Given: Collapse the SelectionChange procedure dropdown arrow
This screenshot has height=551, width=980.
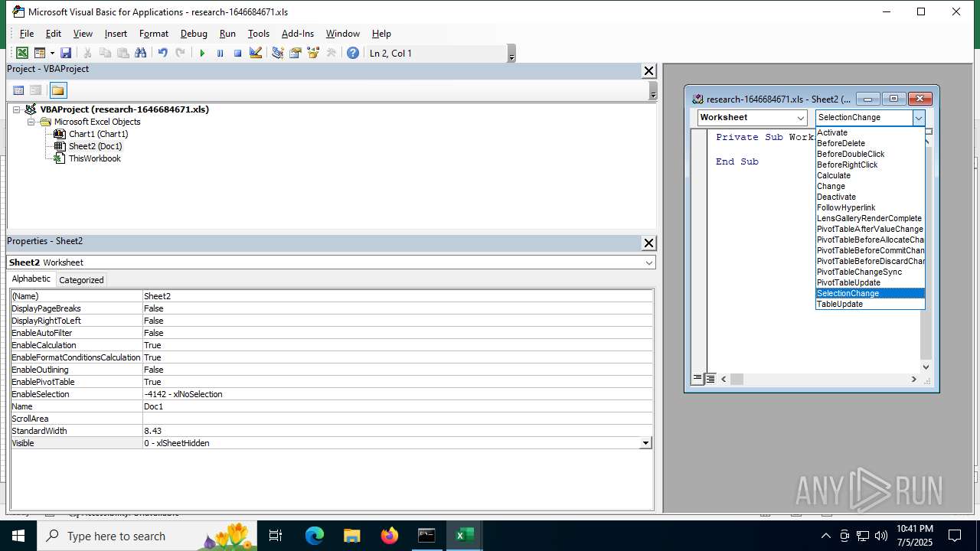Looking at the screenshot, I should [x=919, y=118].
